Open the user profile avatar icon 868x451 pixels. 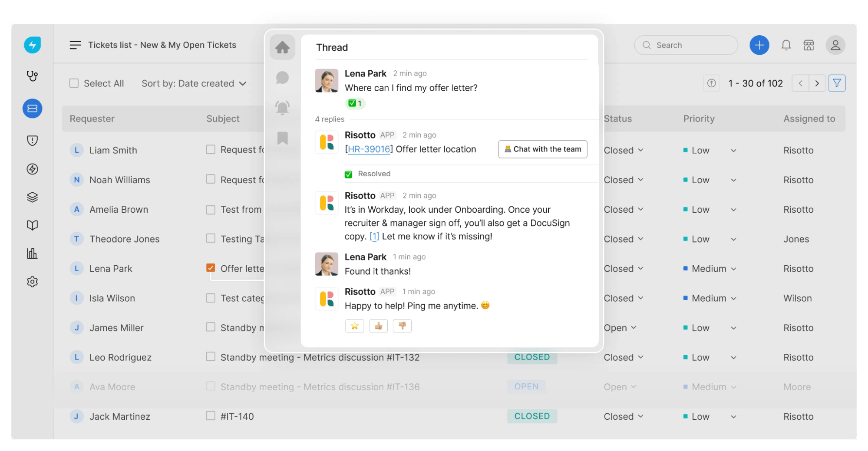pyautogui.click(x=835, y=45)
